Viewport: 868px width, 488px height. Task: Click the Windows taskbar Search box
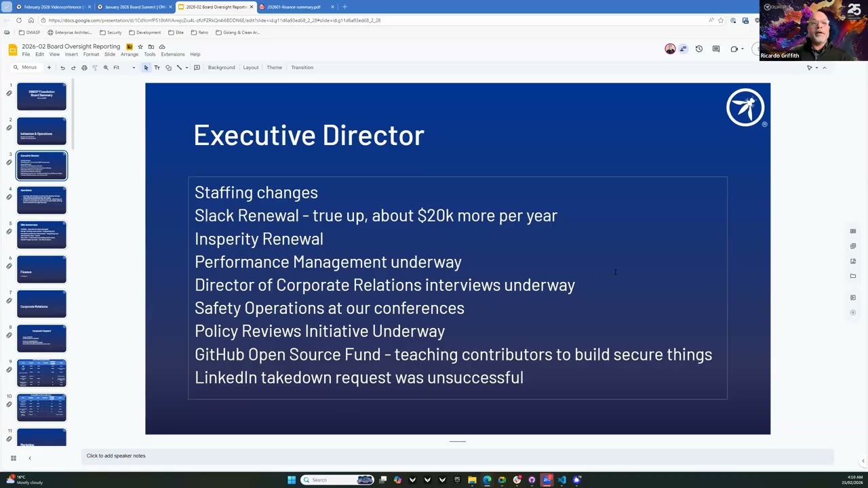tap(338, 480)
